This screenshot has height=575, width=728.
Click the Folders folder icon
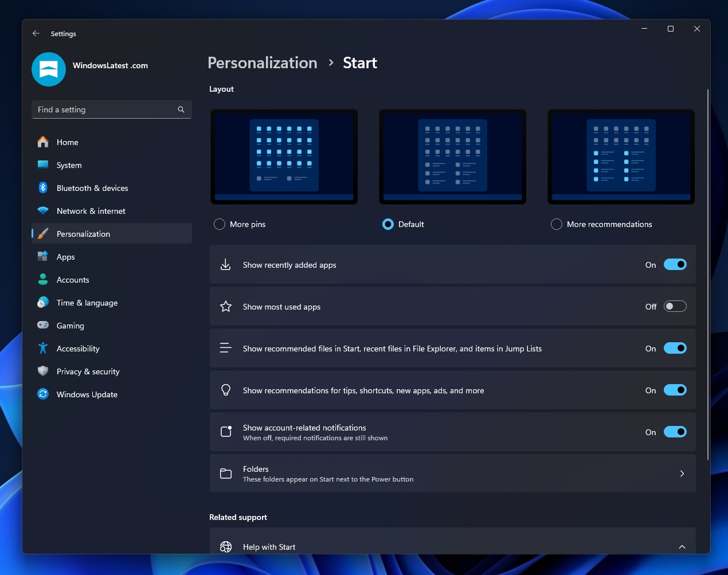pos(226,474)
